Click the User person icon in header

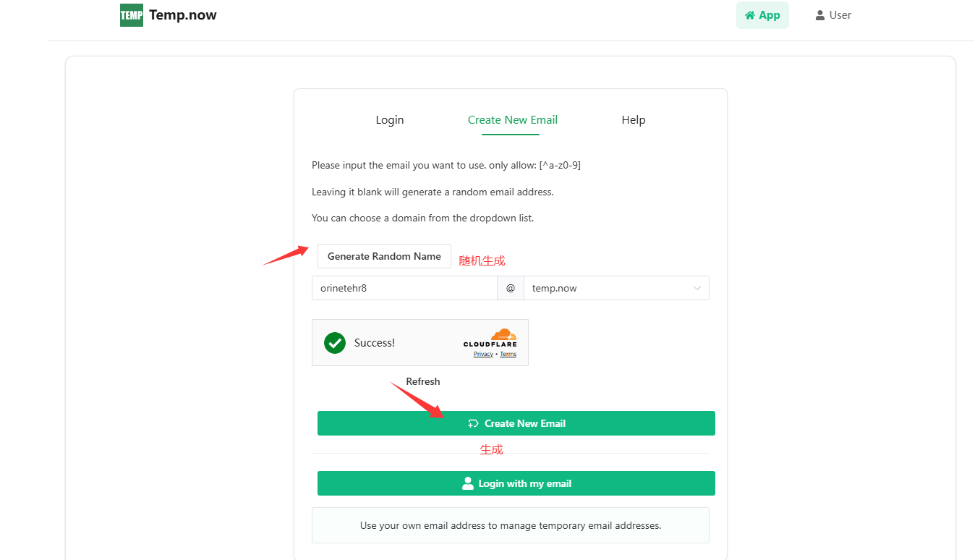(820, 15)
